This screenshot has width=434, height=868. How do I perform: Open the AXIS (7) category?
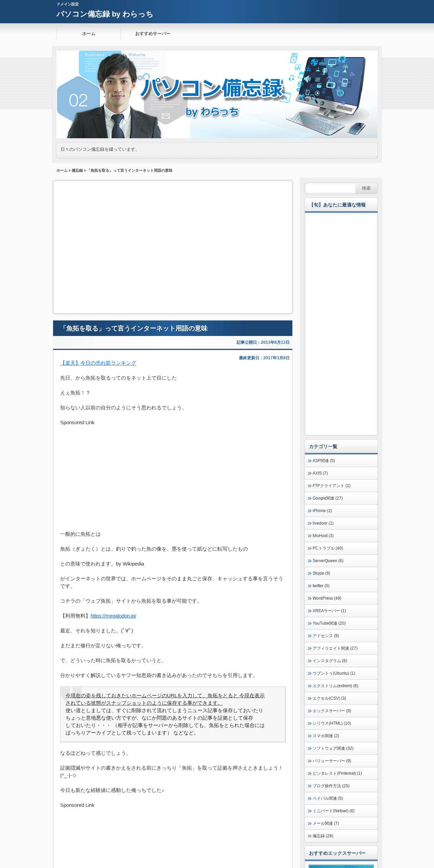tap(341, 473)
